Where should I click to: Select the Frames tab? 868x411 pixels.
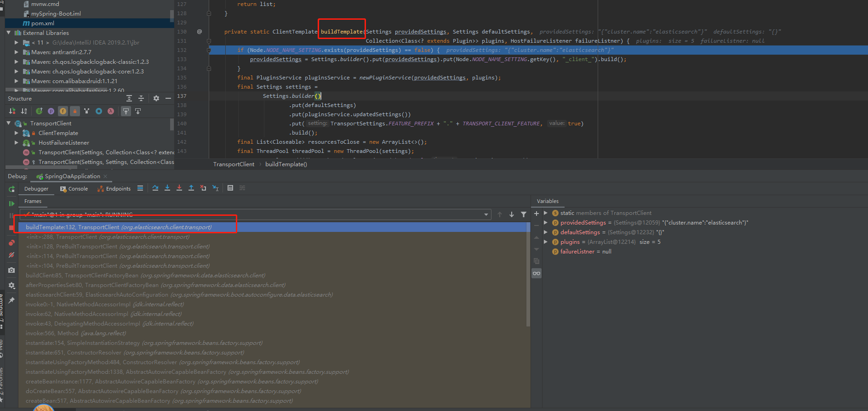(x=33, y=201)
